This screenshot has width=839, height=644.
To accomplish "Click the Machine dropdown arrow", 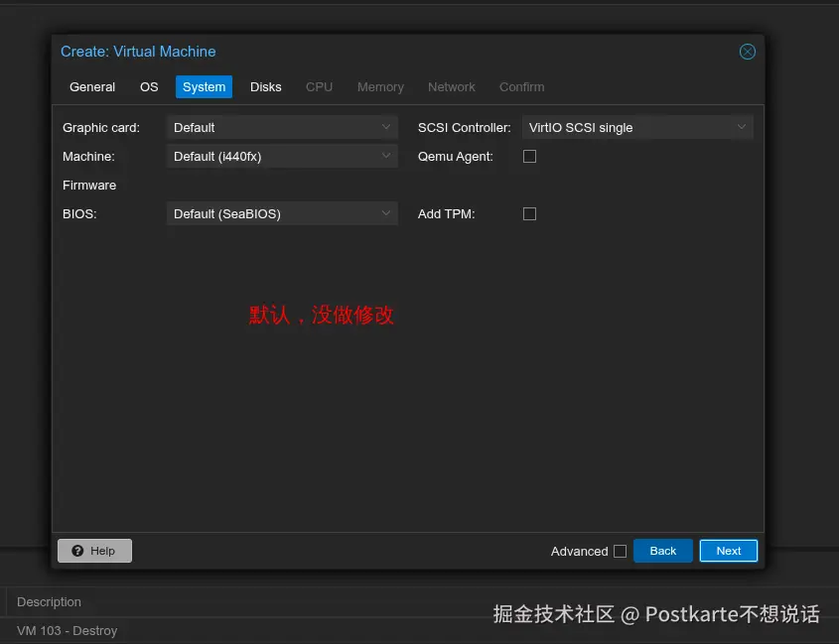I will coord(386,156).
